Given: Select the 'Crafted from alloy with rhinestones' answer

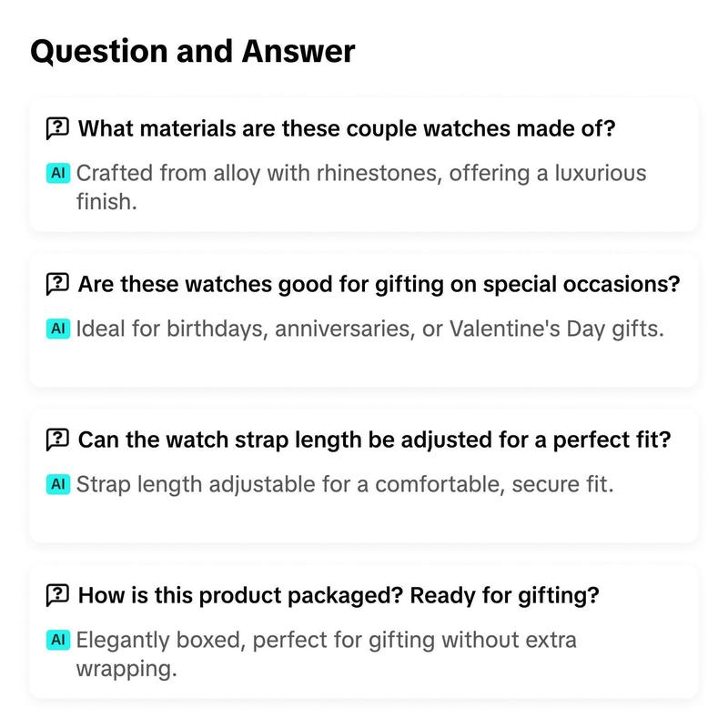Looking at the screenshot, I should [x=361, y=187].
